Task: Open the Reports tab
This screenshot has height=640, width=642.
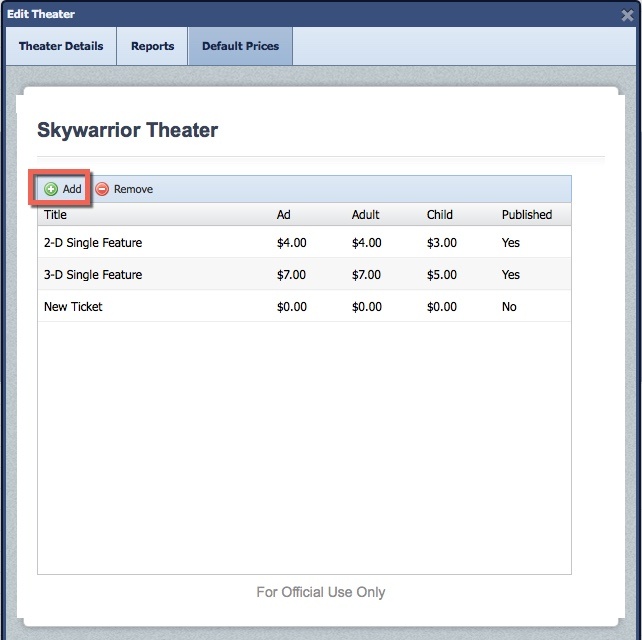Action: [152, 46]
